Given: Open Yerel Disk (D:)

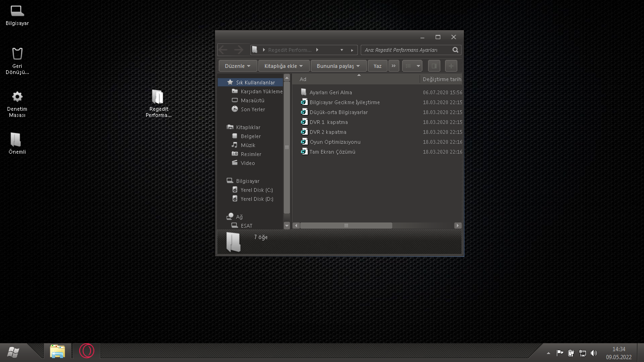Looking at the screenshot, I should click(x=253, y=199).
